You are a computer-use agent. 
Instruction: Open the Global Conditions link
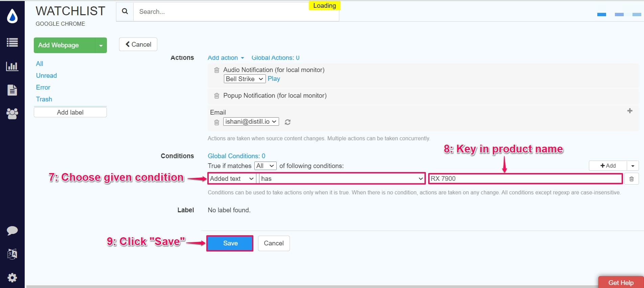click(x=236, y=156)
